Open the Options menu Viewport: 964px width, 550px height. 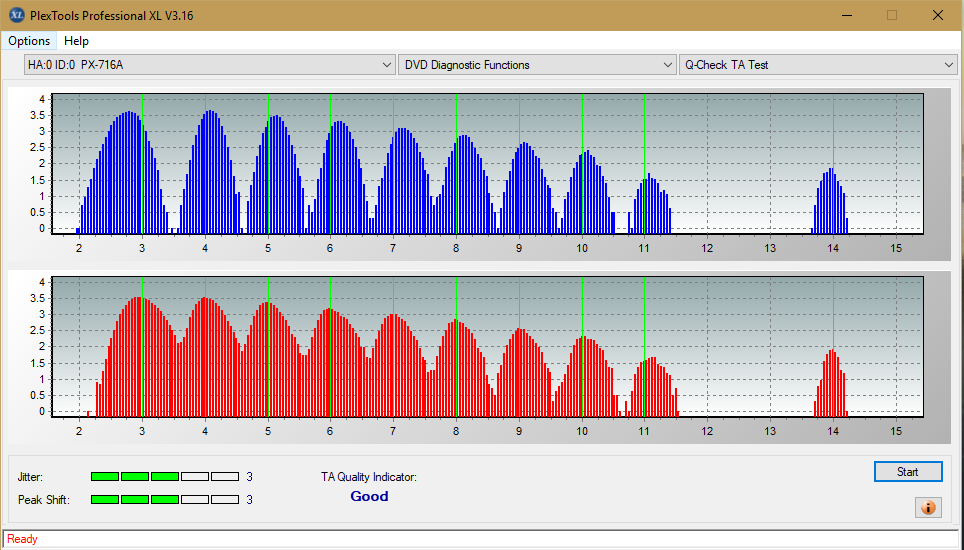[x=29, y=41]
